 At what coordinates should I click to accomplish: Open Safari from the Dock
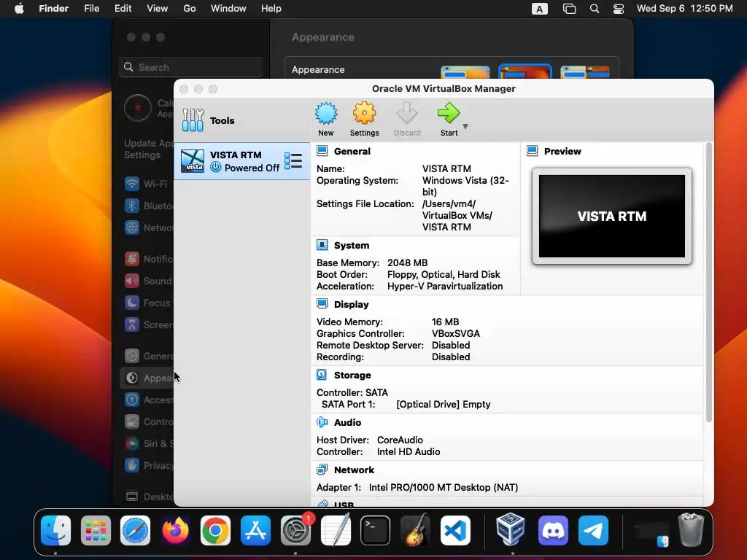(x=135, y=531)
